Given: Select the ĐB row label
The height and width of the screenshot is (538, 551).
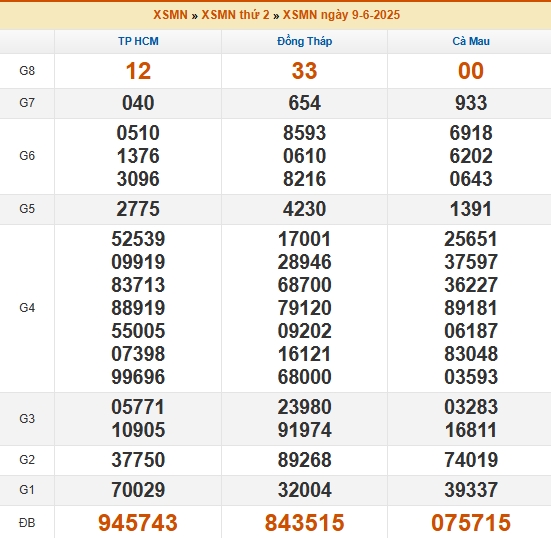Looking at the screenshot, I should (x=27, y=523).
